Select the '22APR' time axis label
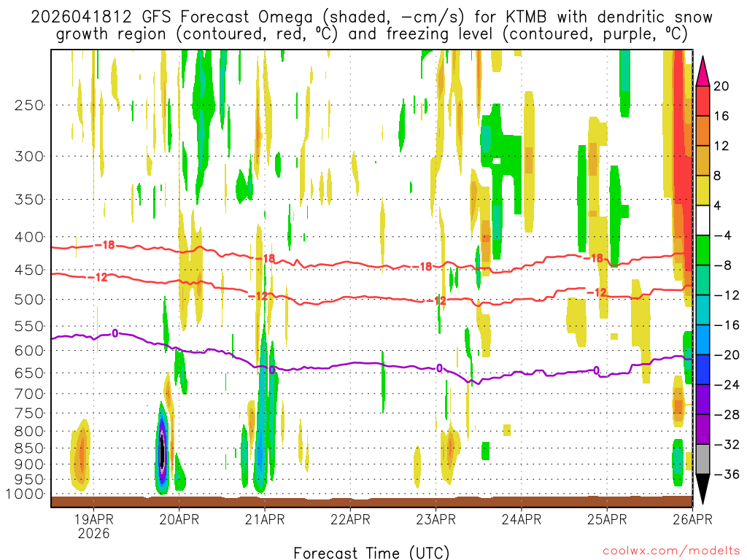The height and width of the screenshot is (560, 747). coord(350,519)
